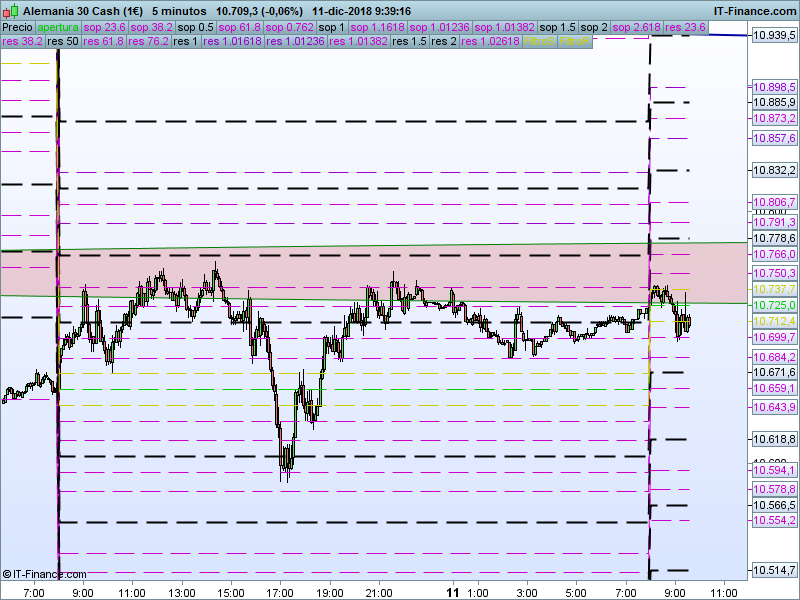
Task: Select the Precio legend label
Action: pos(18,28)
